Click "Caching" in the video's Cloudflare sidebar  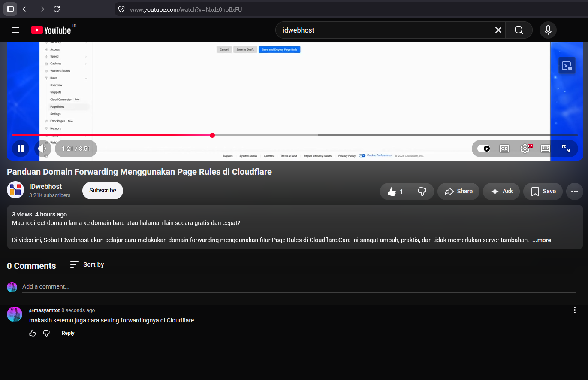55,64
